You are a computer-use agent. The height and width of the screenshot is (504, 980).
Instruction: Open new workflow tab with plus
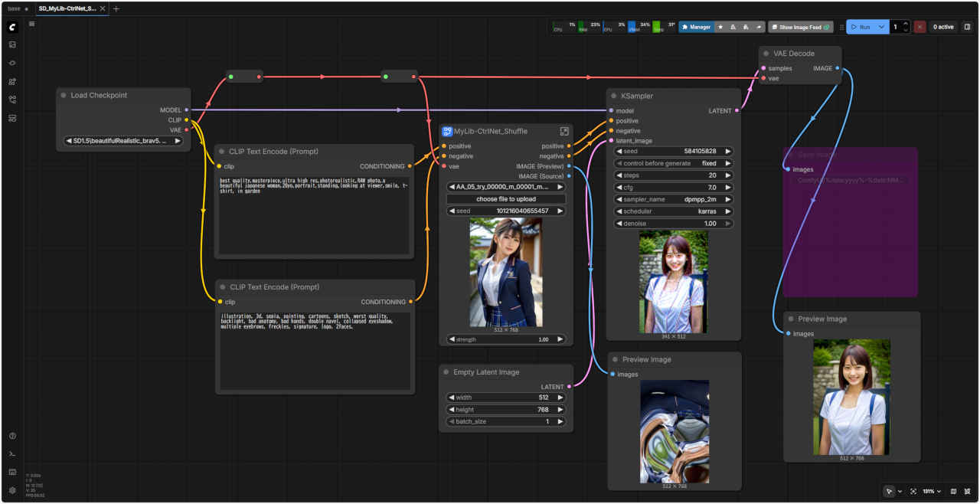(x=116, y=8)
